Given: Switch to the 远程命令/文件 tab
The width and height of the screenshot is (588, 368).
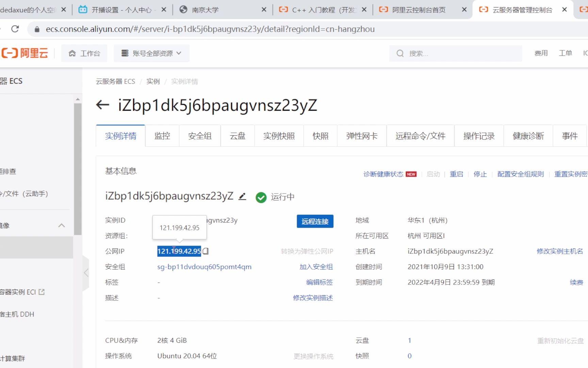Looking at the screenshot, I should point(421,136).
